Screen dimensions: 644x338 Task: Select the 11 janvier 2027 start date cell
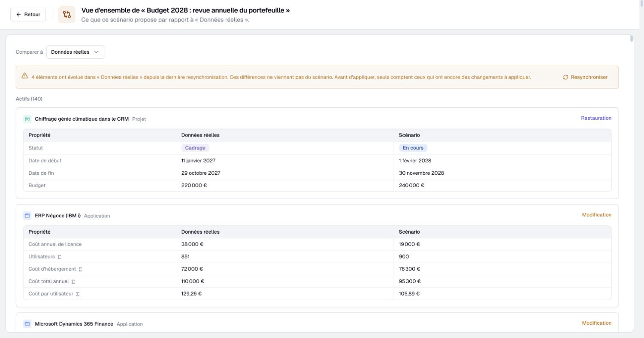[198, 161]
